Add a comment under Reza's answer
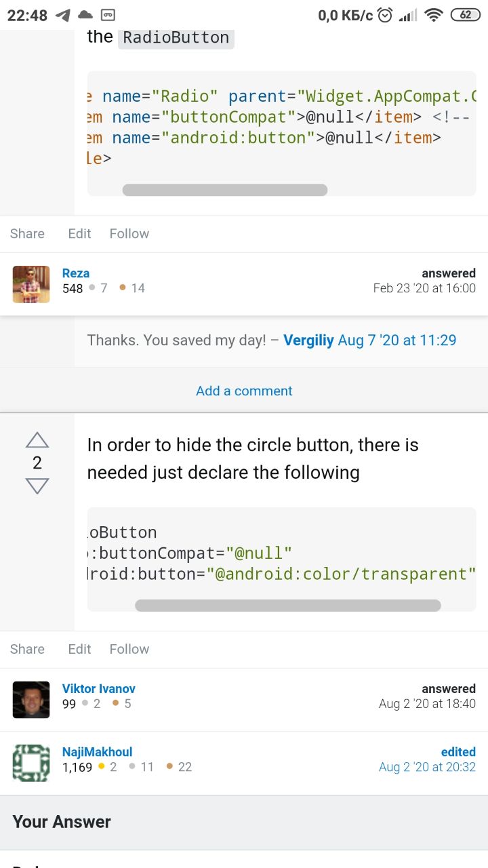 tap(244, 391)
